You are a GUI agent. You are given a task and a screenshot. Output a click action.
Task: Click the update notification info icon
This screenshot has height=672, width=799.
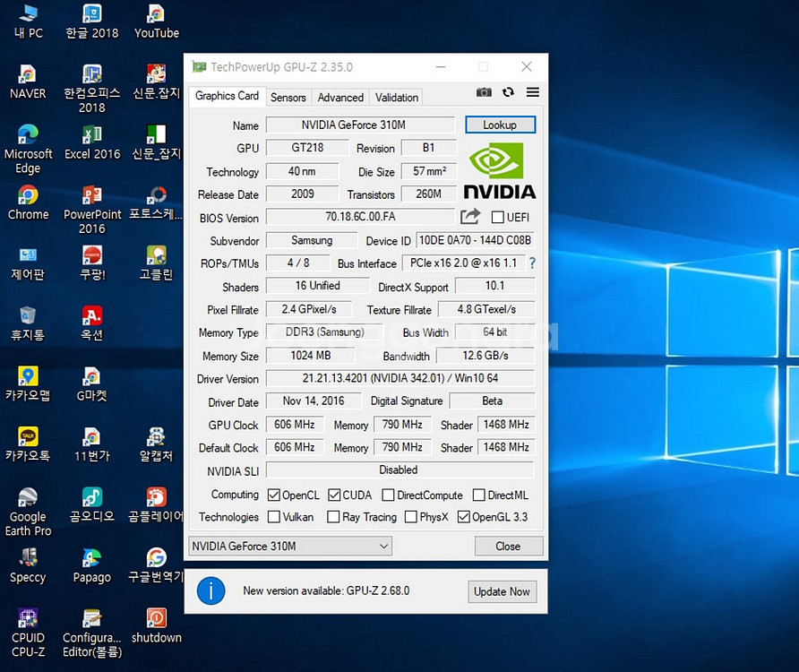211,591
